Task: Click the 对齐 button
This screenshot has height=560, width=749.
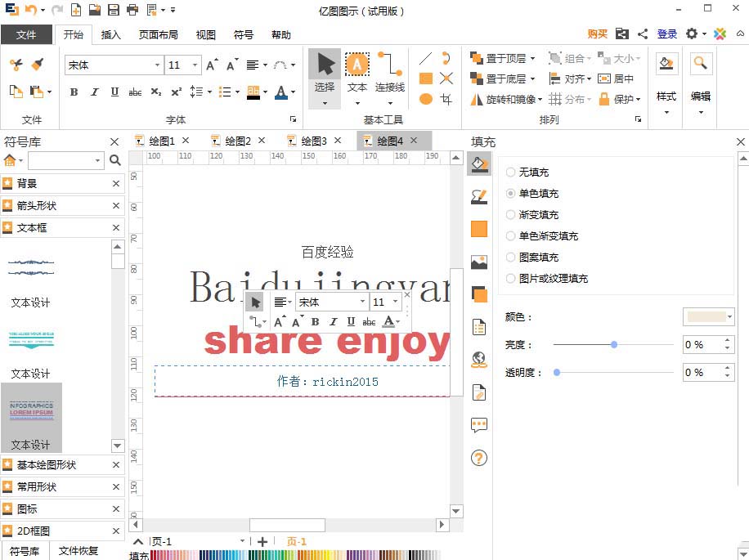Action: 570,78
